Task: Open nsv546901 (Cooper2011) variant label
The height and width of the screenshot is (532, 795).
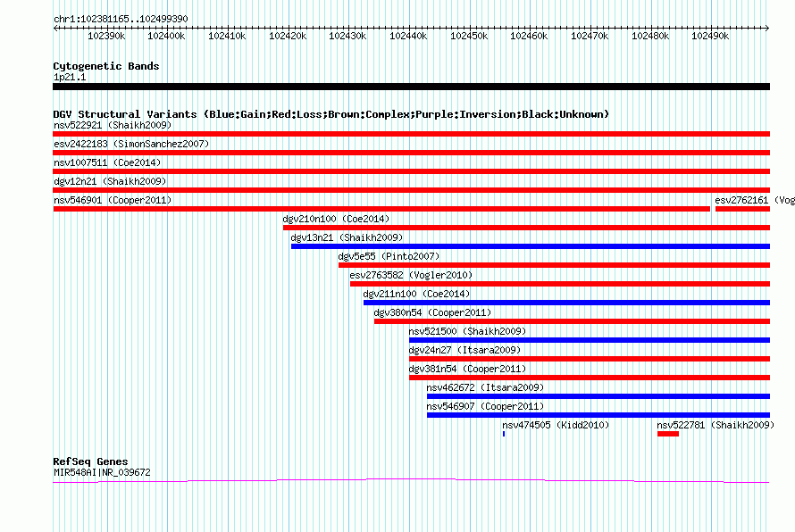Action: point(113,200)
